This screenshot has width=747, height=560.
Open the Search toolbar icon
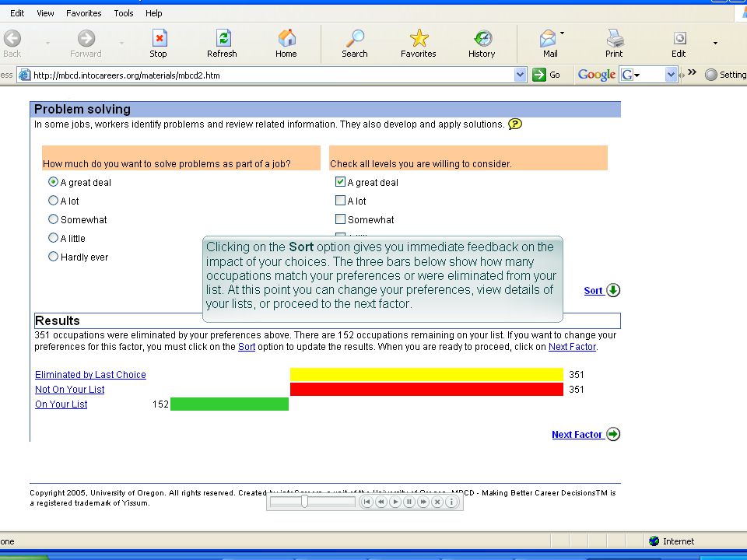[355, 38]
